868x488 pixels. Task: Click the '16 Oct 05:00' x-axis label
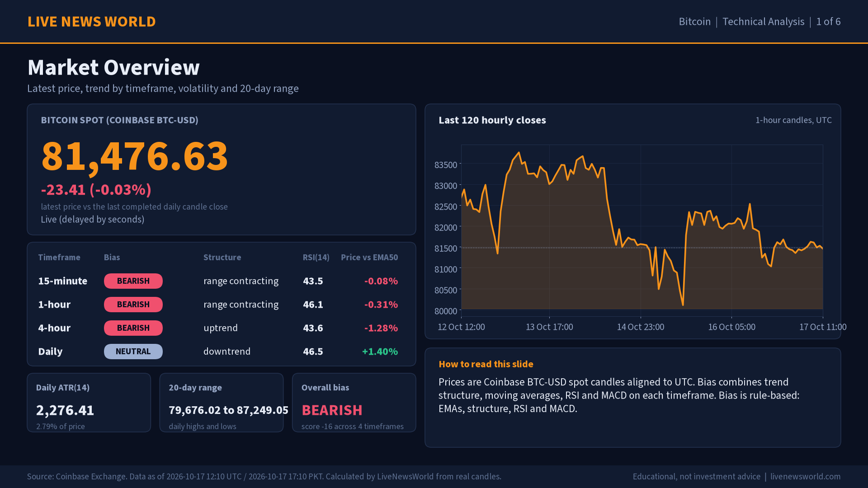731,327
